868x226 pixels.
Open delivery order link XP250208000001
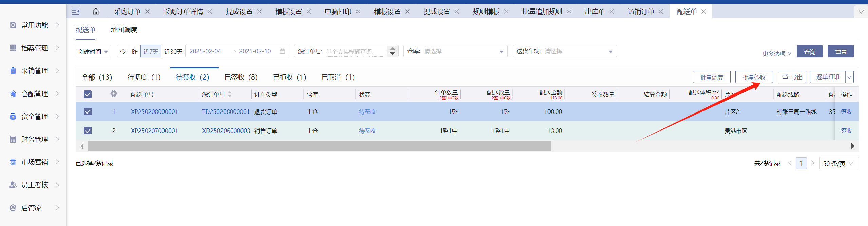coord(154,112)
